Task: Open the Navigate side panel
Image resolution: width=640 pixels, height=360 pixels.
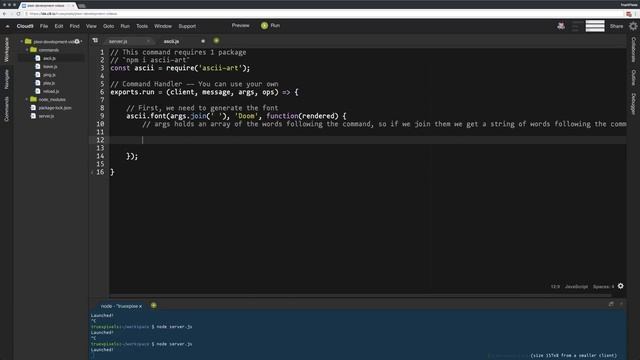Action: (7, 79)
